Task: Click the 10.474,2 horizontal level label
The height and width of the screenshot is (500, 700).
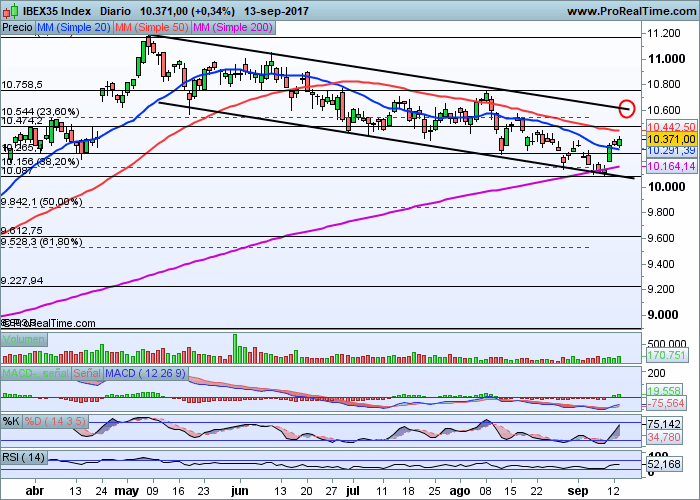Action: 22,121
